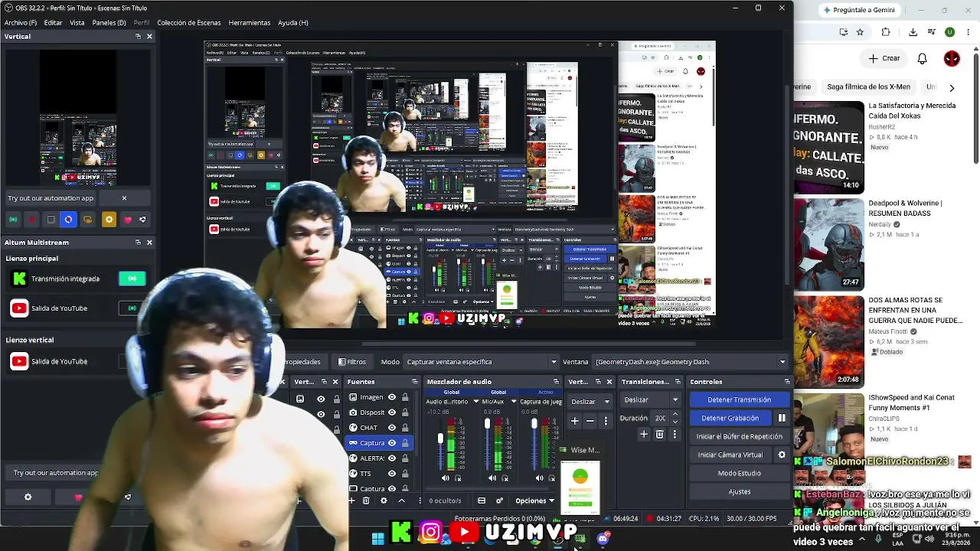Image resolution: width=980 pixels, height=551 pixels.
Task: Toggle visibility of TTS source
Action: coord(392,474)
